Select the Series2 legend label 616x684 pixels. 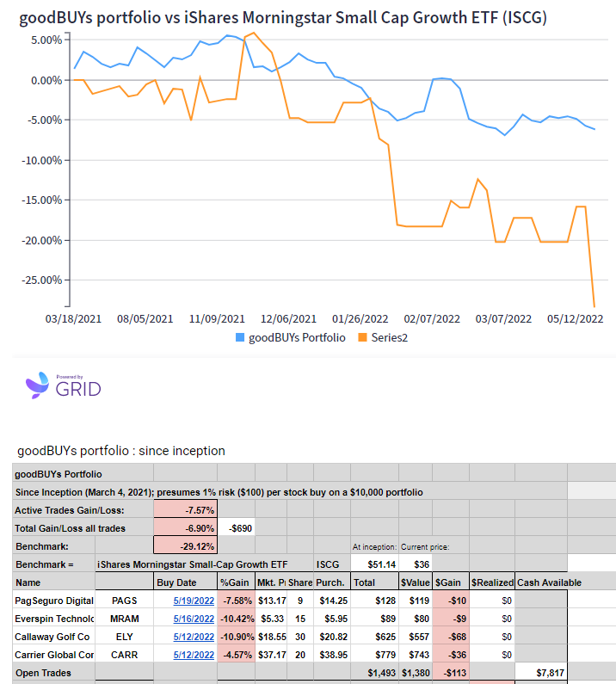click(389, 337)
